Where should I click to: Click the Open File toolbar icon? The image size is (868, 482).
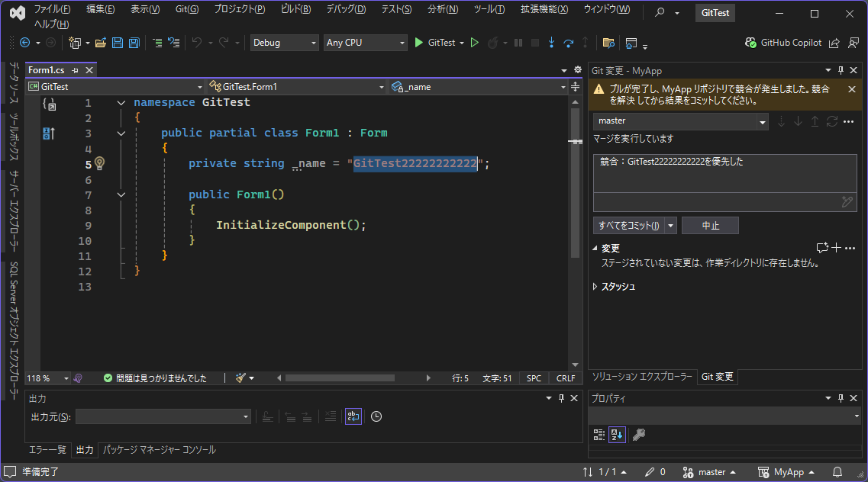point(102,43)
